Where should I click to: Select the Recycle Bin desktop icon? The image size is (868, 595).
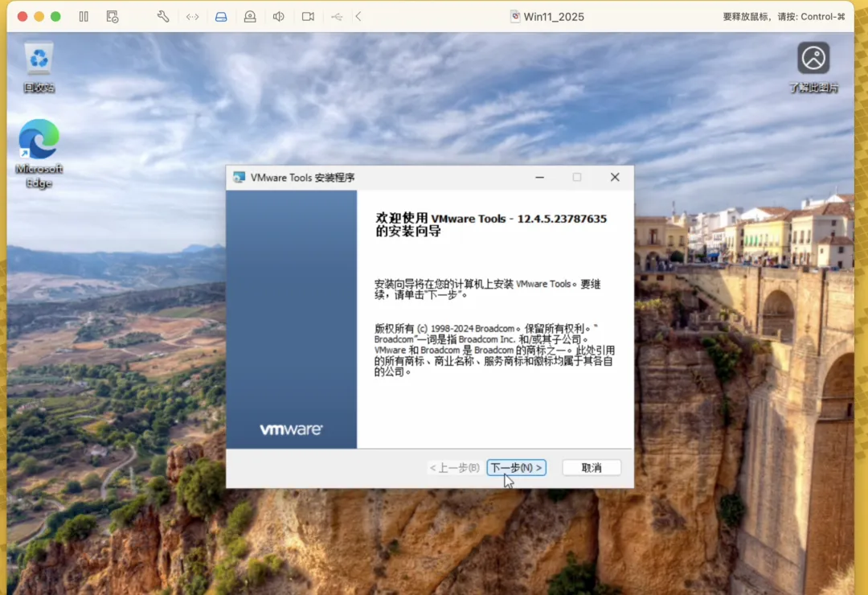pos(39,67)
